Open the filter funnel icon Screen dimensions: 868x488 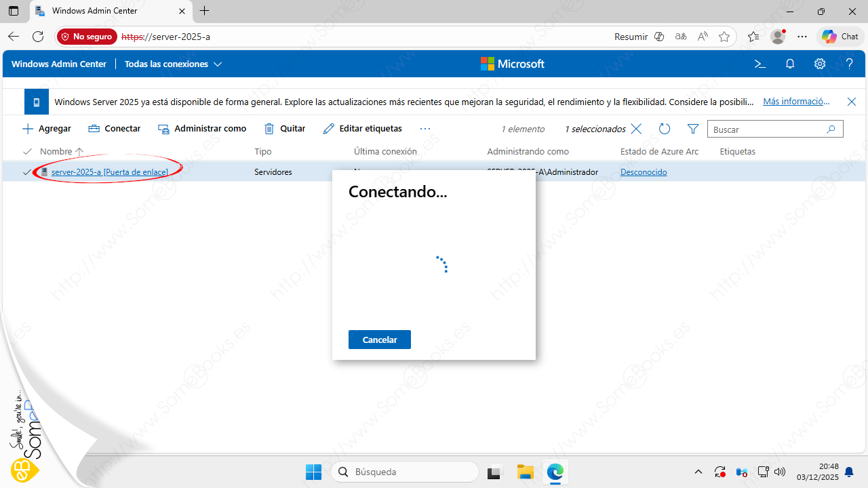692,129
